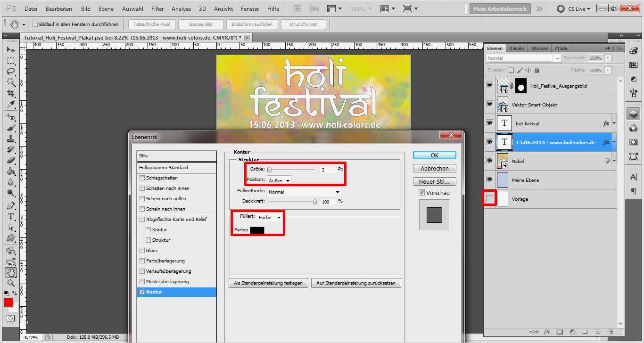Click the Ganzes Bild button
The image size is (644, 343).
pyautogui.click(x=200, y=24)
